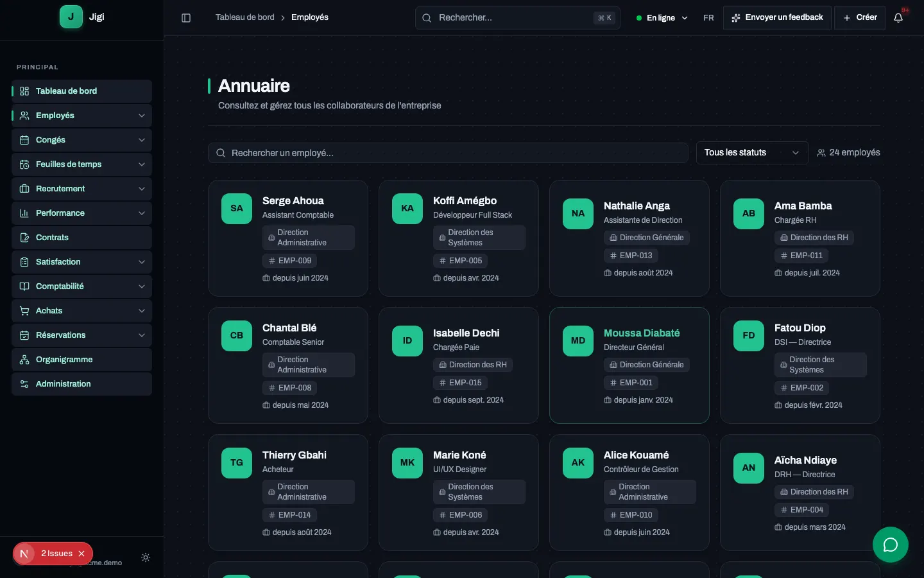
Task: Focus the Rechercher un employé field
Action: pos(448,153)
